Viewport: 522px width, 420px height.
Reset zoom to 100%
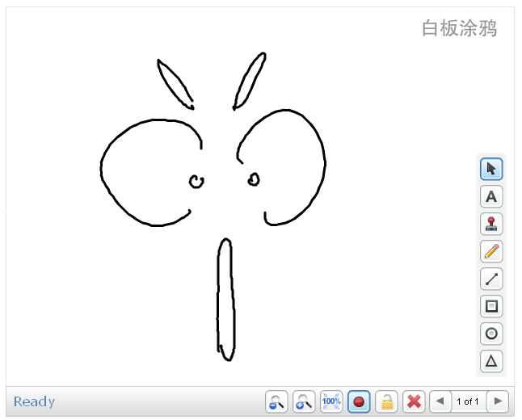tap(331, 401)
